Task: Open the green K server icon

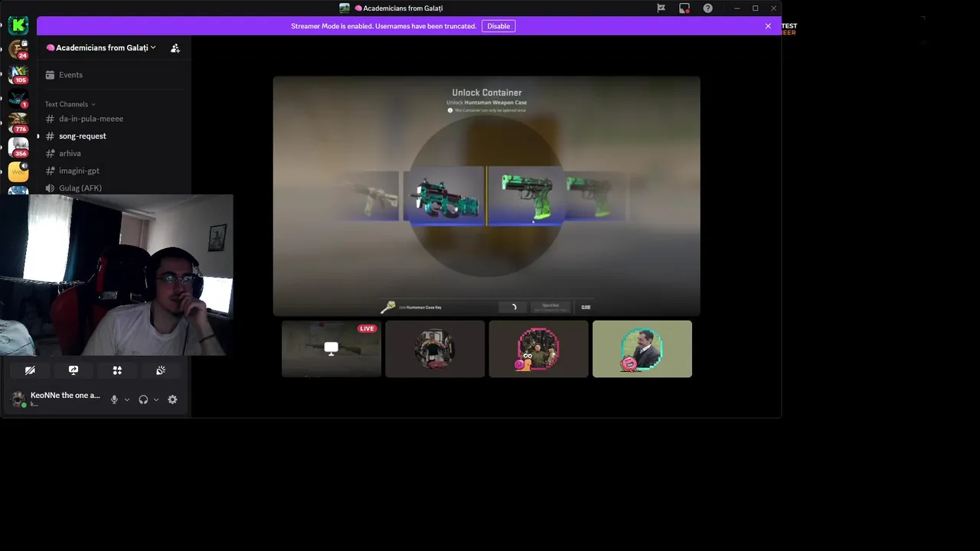Action: 18,25
